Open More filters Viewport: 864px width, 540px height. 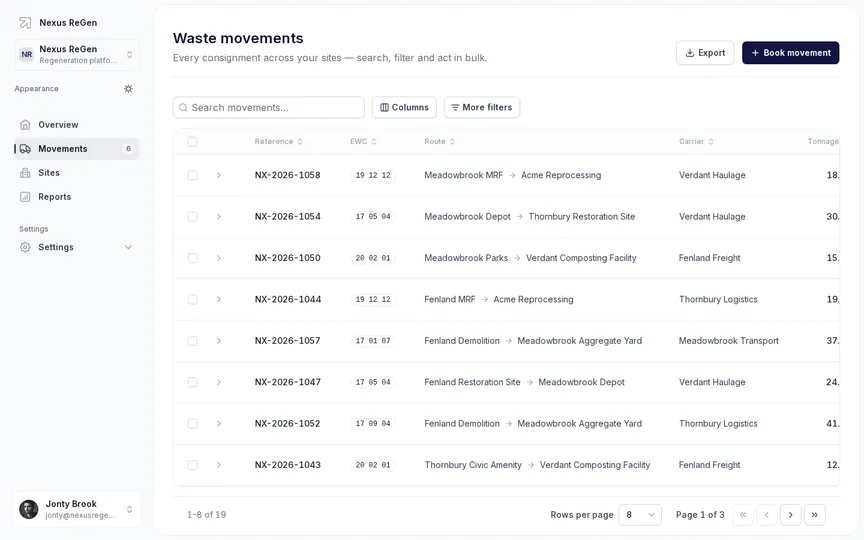tap(482, 107)
